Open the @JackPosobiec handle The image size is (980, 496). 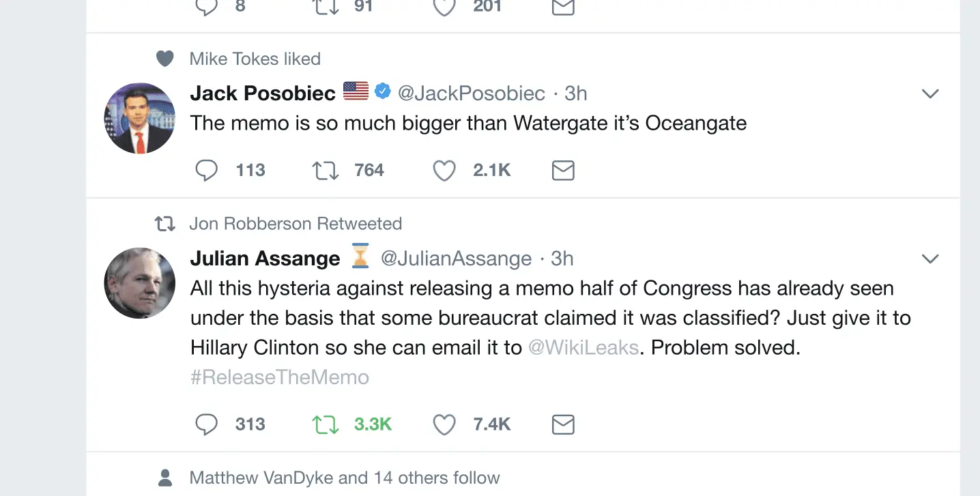(471, 93)
